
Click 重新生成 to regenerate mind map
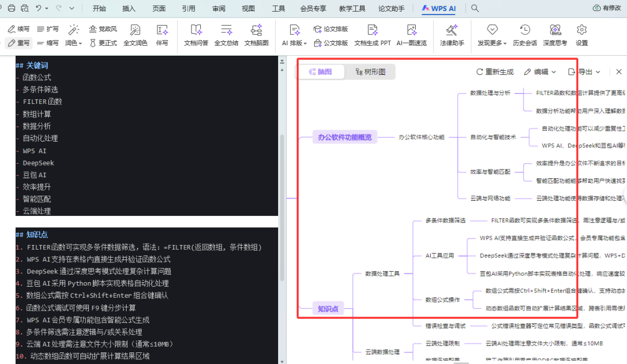(x=495, y=72)
